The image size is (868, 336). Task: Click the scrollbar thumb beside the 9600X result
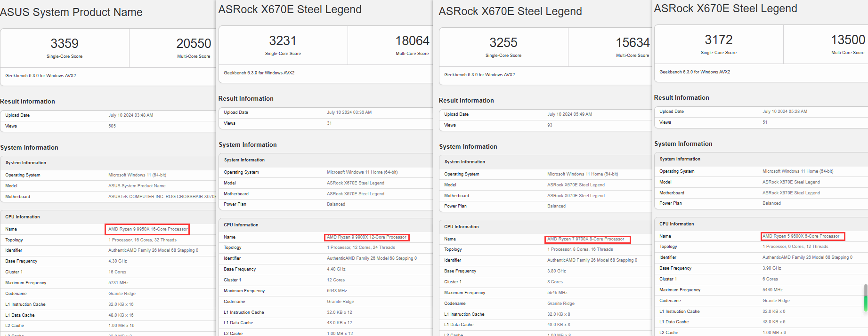click(866, 297)
